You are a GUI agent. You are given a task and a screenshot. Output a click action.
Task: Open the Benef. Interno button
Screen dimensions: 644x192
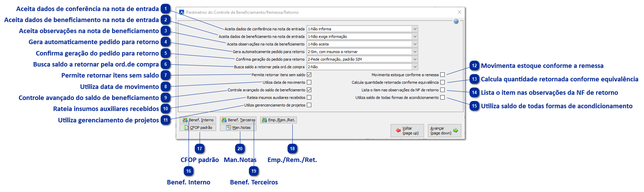(198, 120)
